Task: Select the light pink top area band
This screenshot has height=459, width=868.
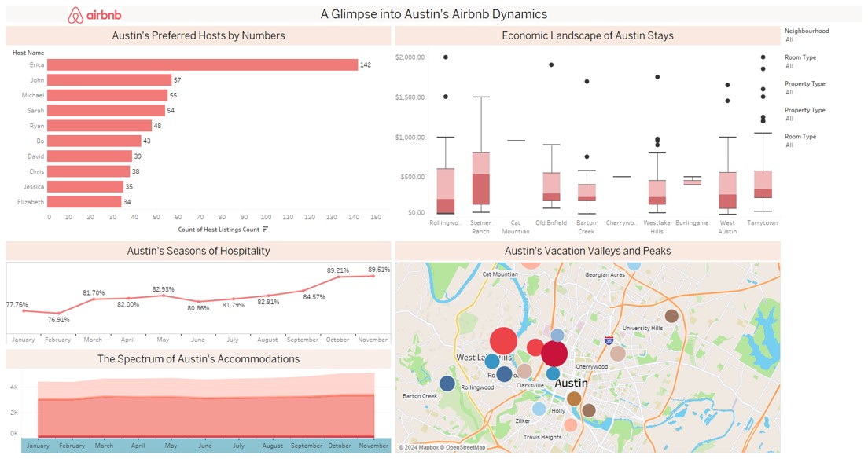Action: pos(206,387)
